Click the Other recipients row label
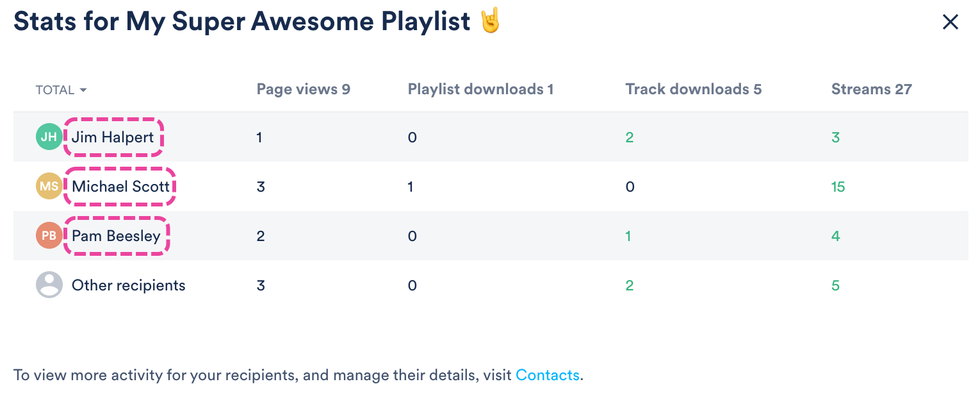The height and width of the screenshot is (393, 980). (128, 285)
